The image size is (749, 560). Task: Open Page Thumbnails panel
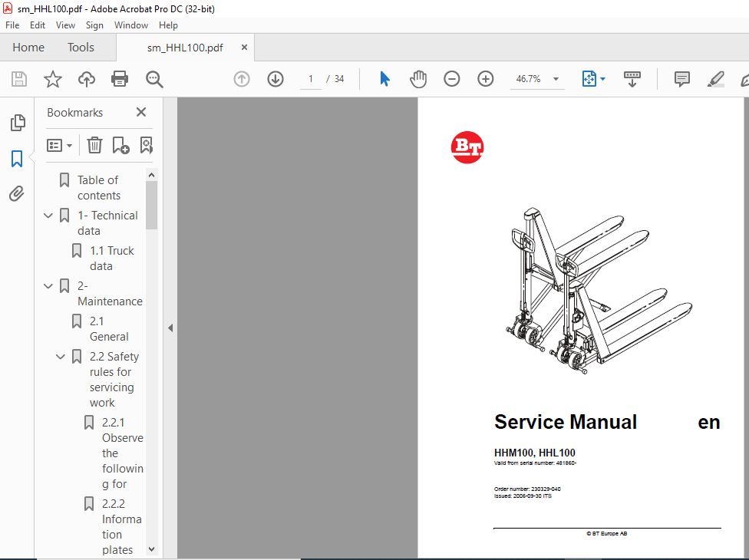coord(18,123)
